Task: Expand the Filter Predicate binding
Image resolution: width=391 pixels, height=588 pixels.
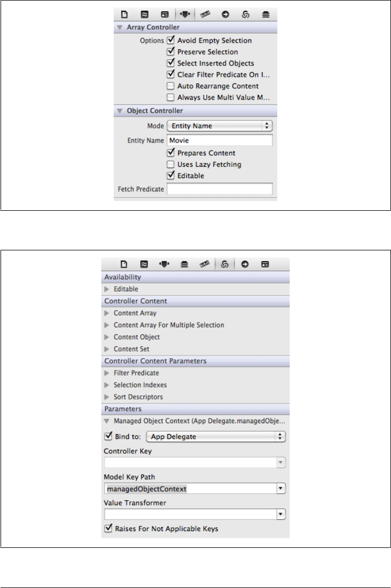Action: point(107,373)
